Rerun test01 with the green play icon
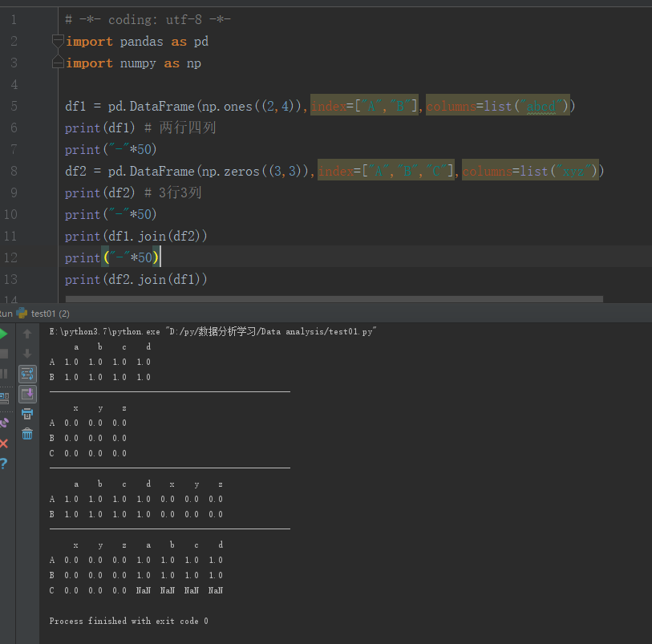This screenshot has height=644, width=652. coord(3,334)
